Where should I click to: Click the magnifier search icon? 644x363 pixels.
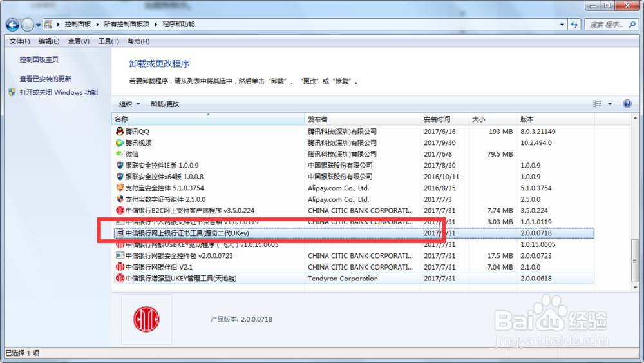click(632, 25)
